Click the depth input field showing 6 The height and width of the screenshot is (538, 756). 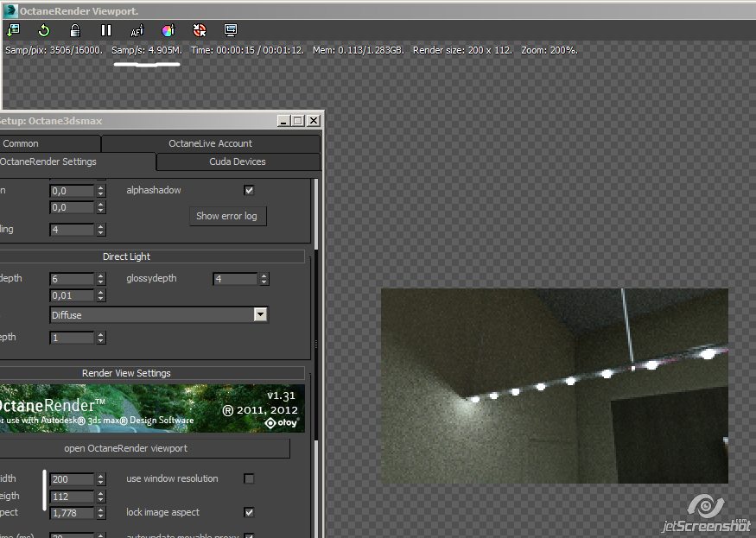pos(73,279)
